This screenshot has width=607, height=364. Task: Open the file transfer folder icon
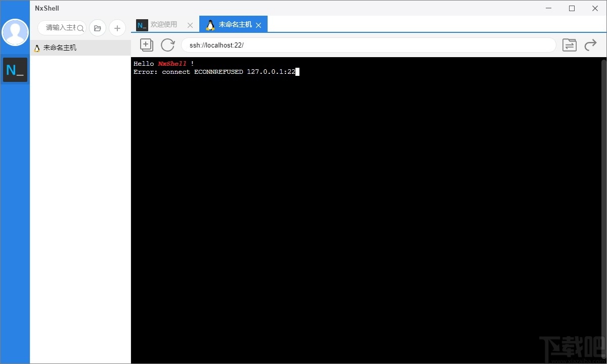[x=570, y=45]
